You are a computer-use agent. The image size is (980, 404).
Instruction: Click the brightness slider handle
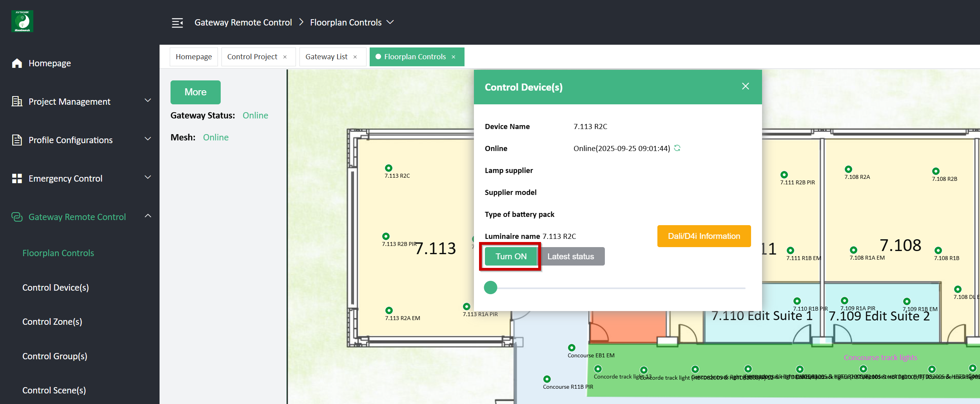click(x=490, y=288)
